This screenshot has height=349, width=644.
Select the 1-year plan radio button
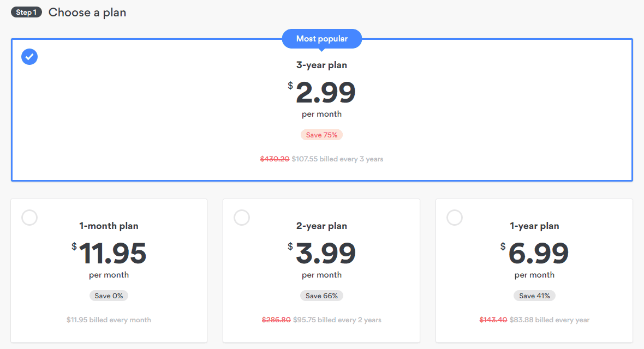(x=454, y=217)
